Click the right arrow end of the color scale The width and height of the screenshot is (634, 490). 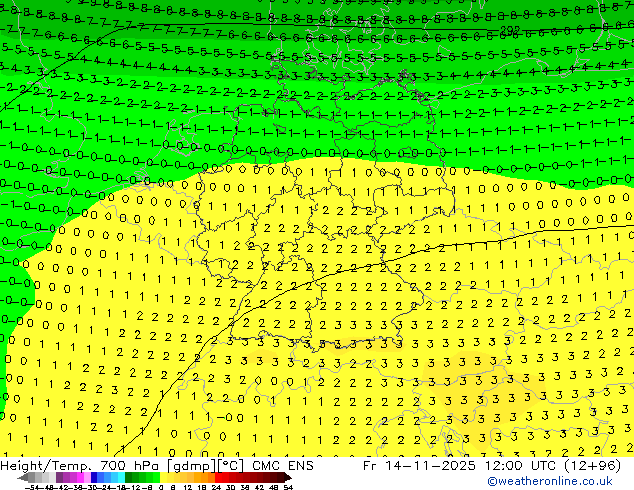click(288, 478)
